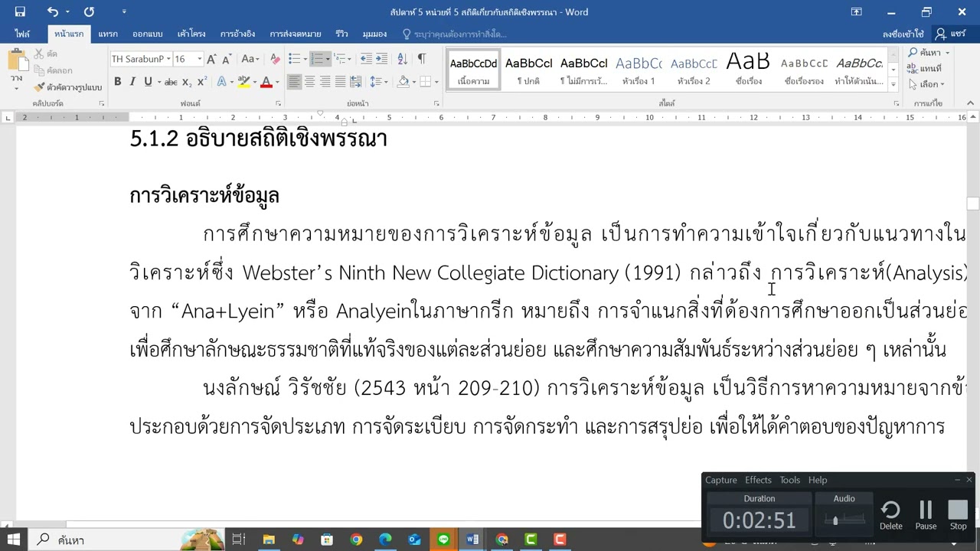Image resolution: width=980 pixels, height=551 pixels.
Task: Switch to the Design tab
Action: pyautogui.click(x=147, y=34)
